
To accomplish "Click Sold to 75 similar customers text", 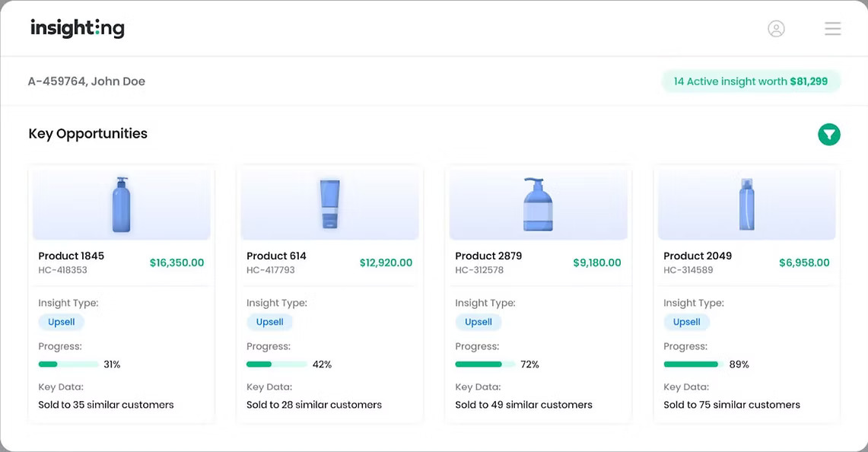I will (x=732, y=405).
